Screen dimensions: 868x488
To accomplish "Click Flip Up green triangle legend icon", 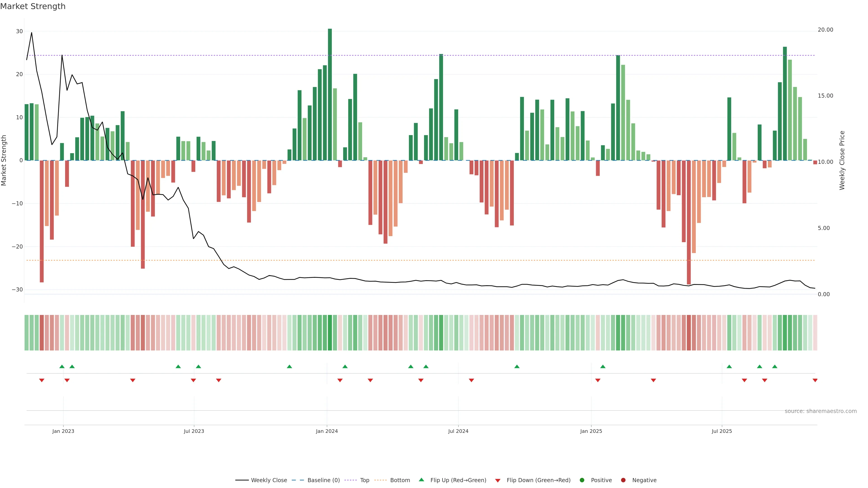I will coord(421,480).
